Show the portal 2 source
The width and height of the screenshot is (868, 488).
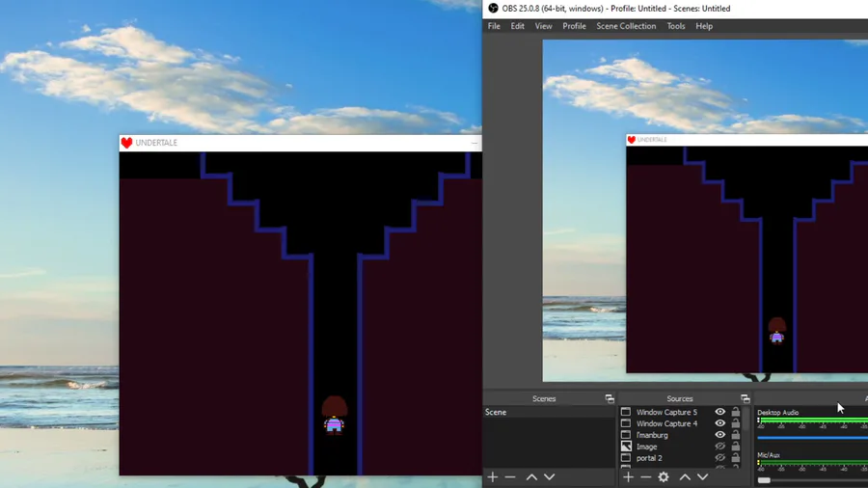pyautogui.click(x=719, y=458)
